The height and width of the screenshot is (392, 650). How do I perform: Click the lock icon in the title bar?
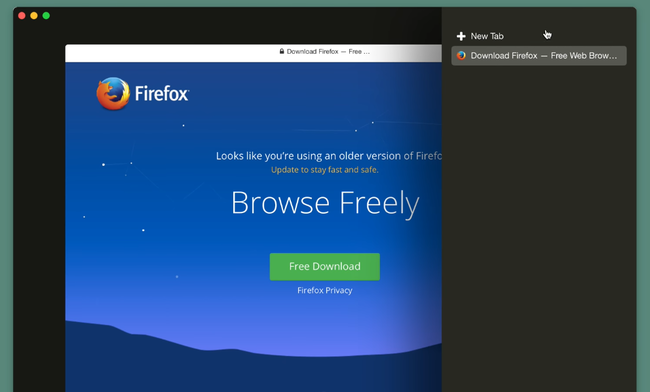coord(282,51)
